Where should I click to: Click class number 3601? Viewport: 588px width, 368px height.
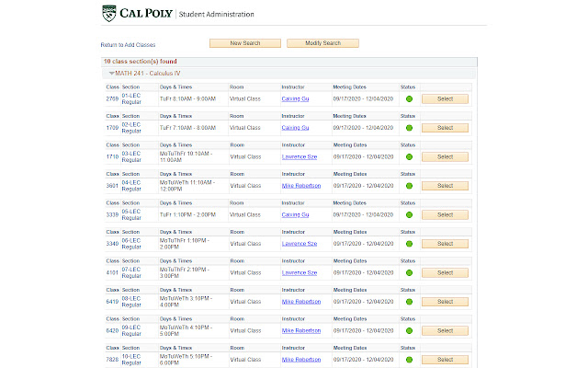(112, 186)
